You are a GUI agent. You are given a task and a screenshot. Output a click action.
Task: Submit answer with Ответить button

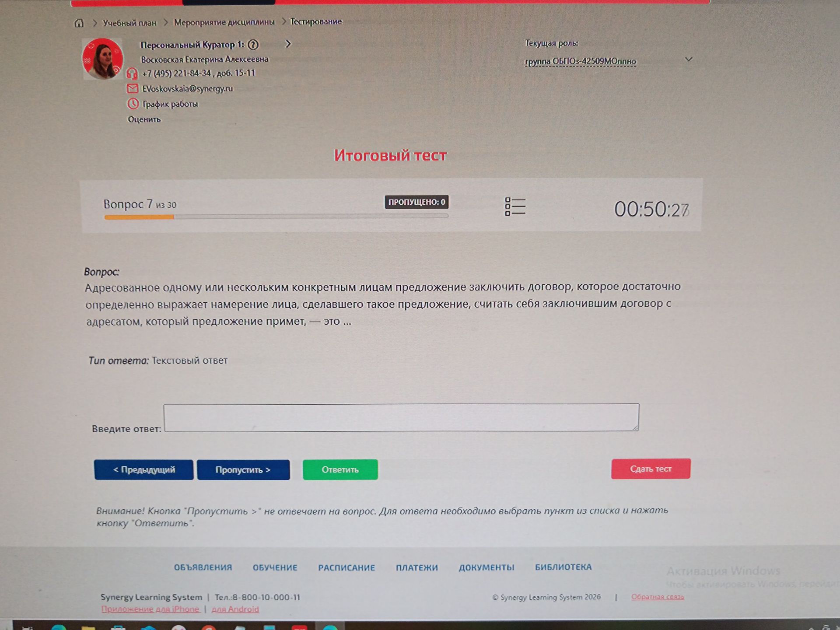pyautogui.click(x=340, y=469)
